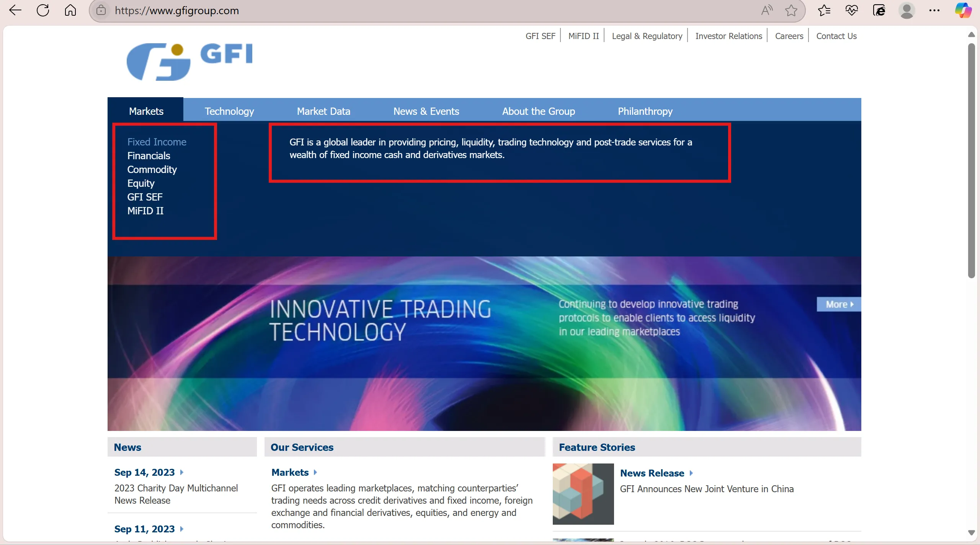Open MiFID II top header link
The width and height of the screenshot is (980, 545).
click(583, 36)
